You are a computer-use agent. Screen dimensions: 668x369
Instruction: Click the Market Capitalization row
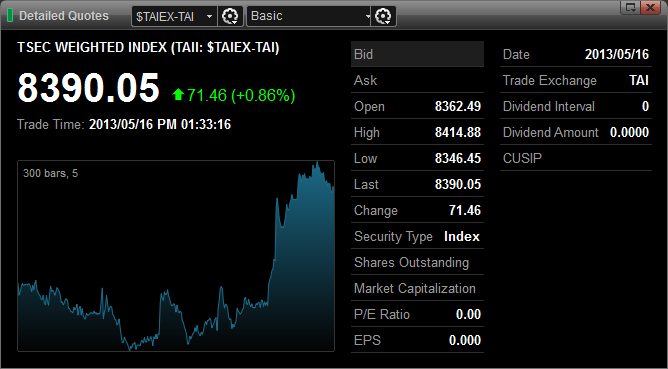[x=417, y=288]
